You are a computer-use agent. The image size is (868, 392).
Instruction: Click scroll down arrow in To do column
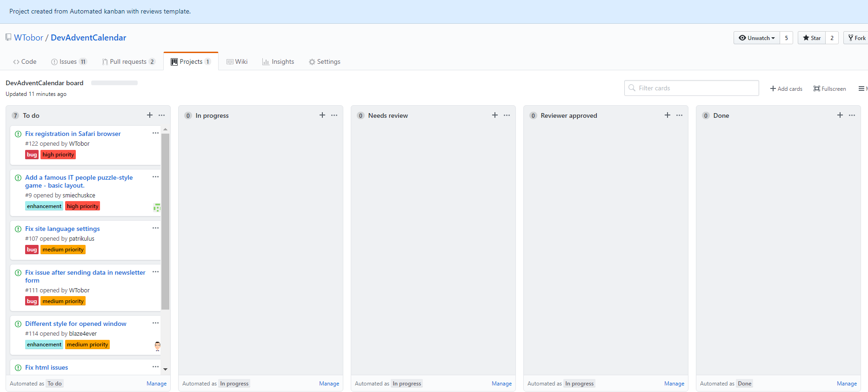(165, 369)
